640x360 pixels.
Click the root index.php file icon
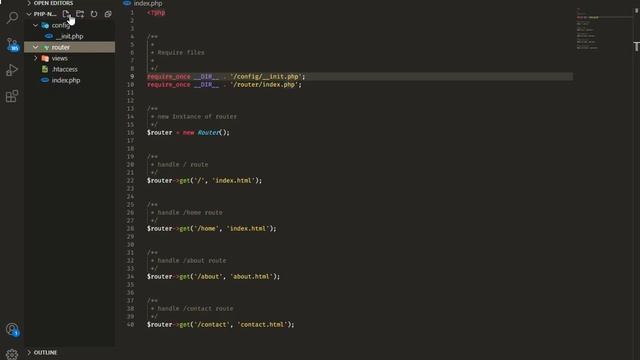pos(45,80)
